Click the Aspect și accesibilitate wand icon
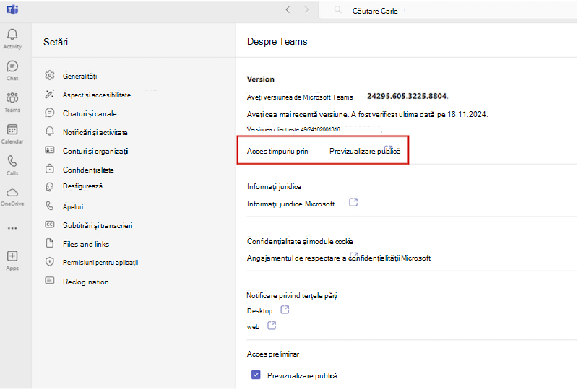Screen dimensions: 578x392 tap(50, 94)
